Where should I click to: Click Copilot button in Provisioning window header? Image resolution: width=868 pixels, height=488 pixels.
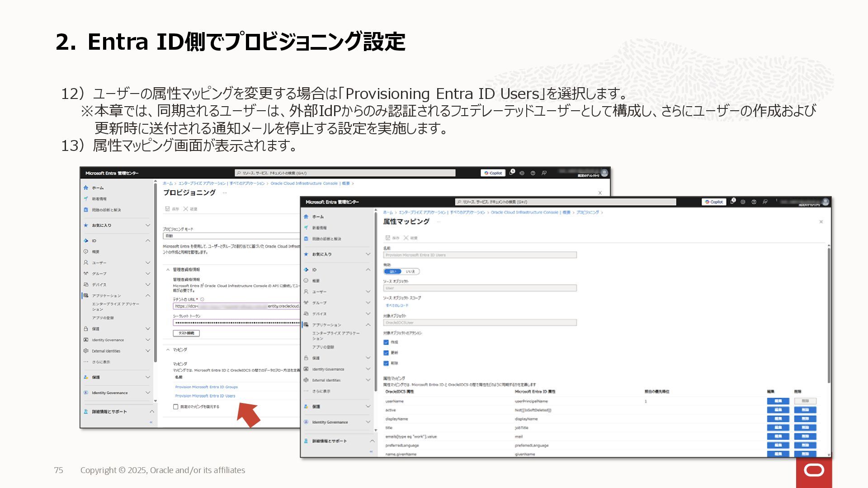493,173
